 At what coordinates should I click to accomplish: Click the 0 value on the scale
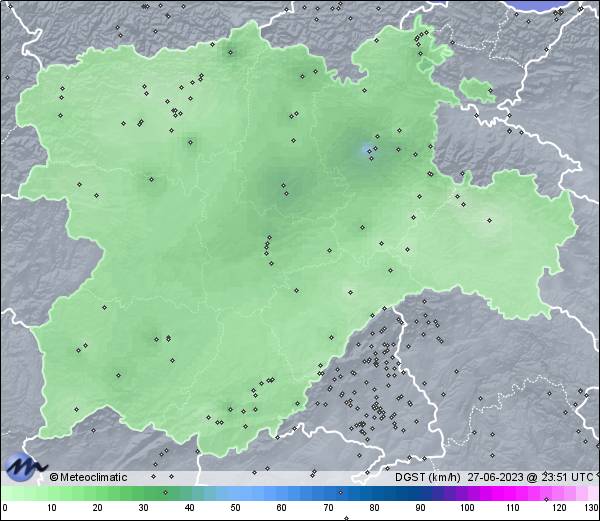(x=4, y=508)
